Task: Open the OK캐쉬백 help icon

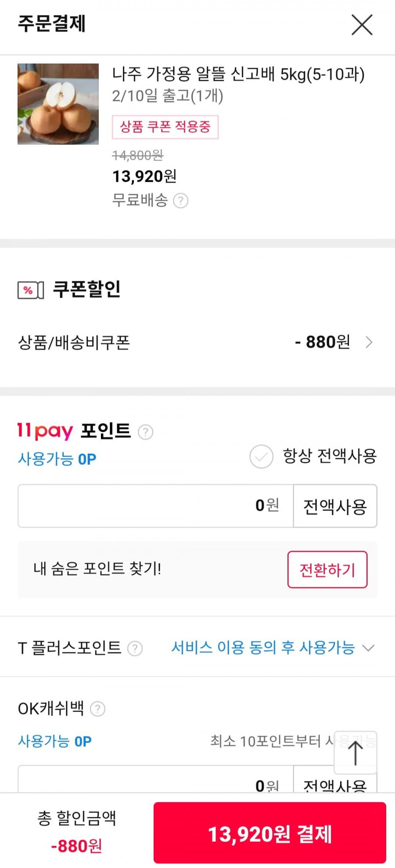Action: [97, 709]
